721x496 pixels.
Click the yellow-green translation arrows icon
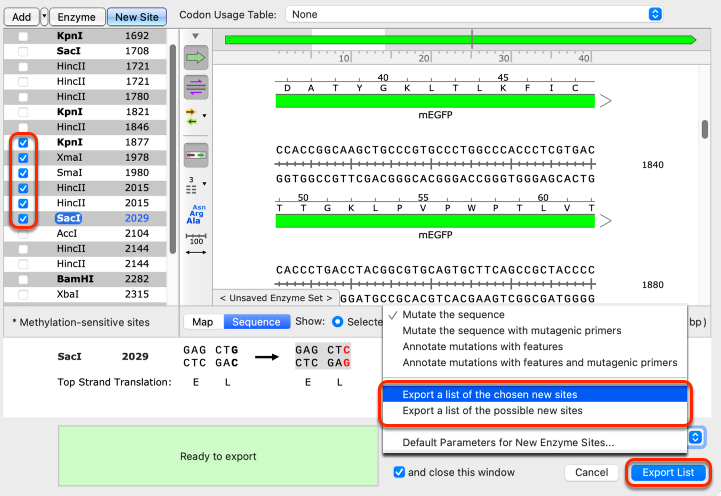click(192, 117)
